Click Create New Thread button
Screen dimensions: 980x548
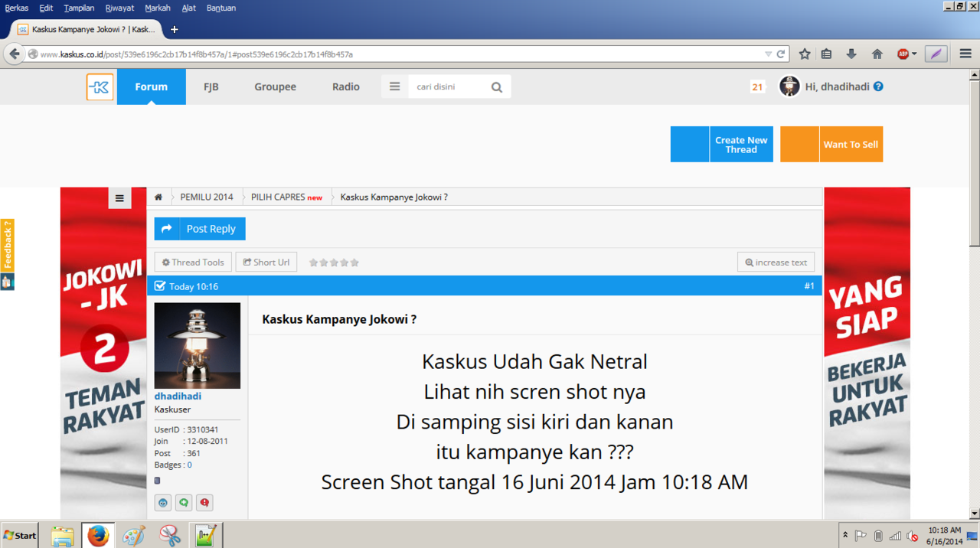[x=722, y=144]
